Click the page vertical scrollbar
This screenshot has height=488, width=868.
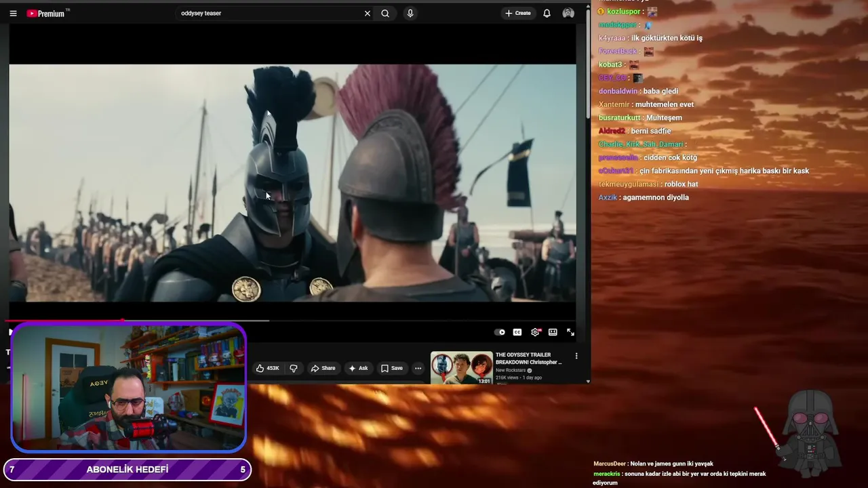point(587,64)
